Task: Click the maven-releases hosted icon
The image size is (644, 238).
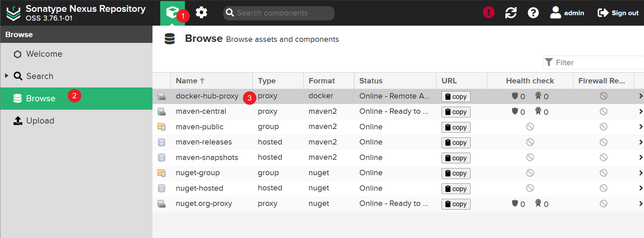Action: tap(162, 142)
